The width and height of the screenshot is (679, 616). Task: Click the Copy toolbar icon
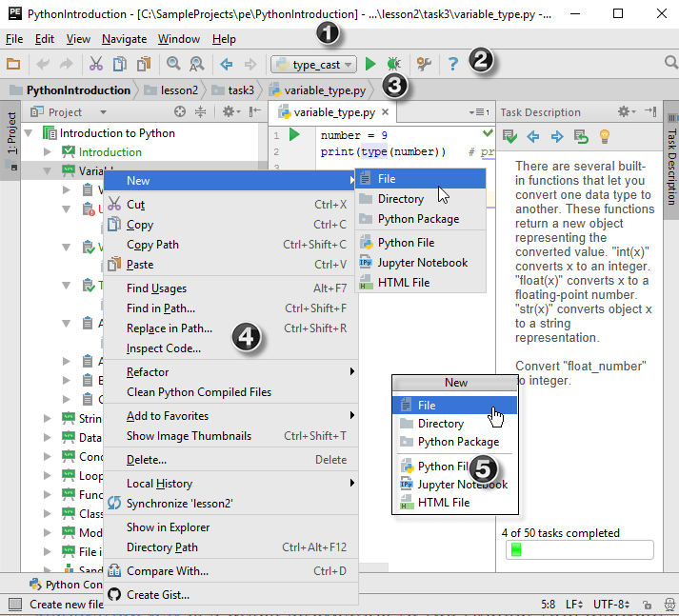coord(120,64)
